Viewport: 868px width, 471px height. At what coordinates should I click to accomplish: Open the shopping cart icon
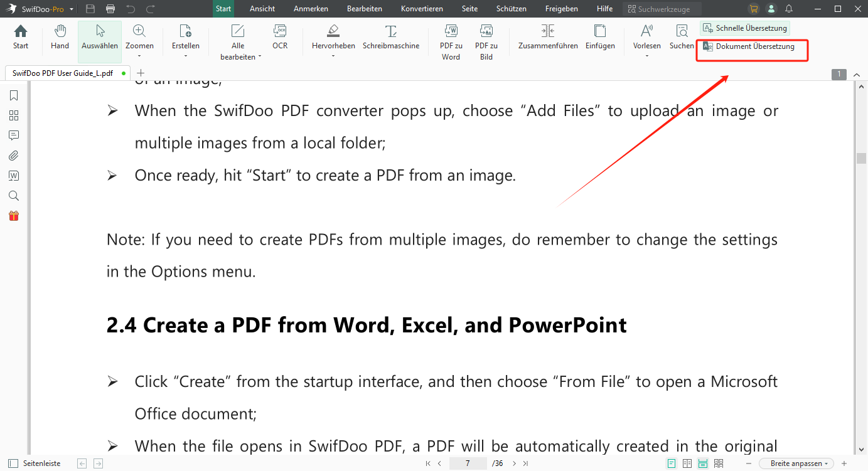coord(754,9)
